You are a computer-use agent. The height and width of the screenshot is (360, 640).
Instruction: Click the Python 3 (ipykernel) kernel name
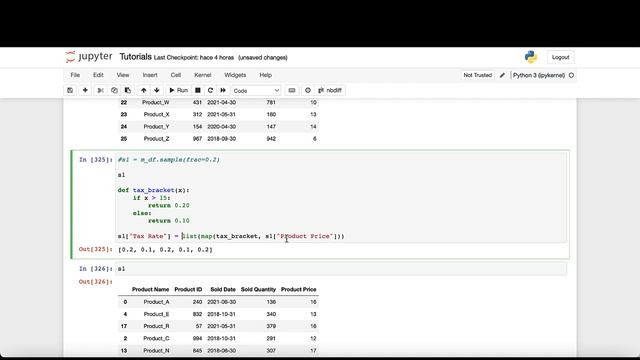(x=539, y=75)
